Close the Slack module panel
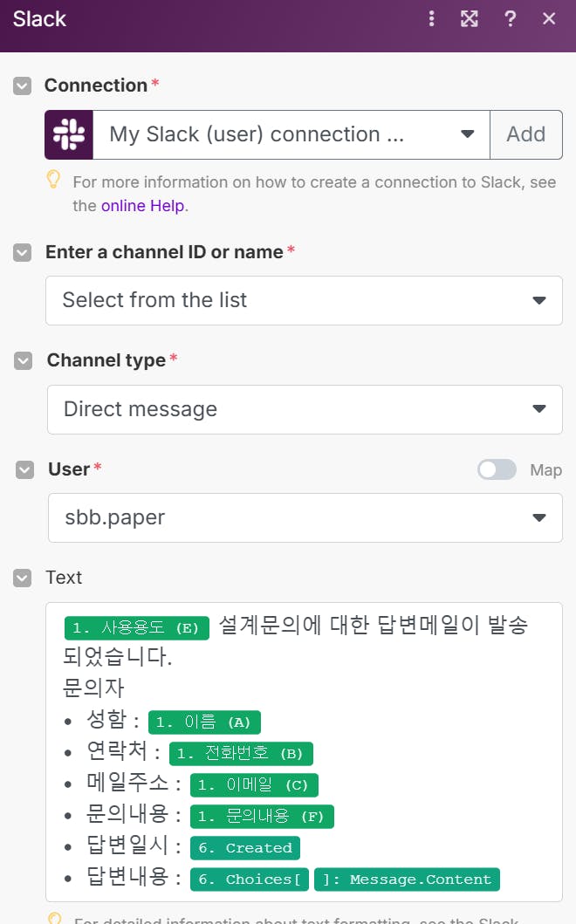 pyautogui.click(x=549, y=19)
